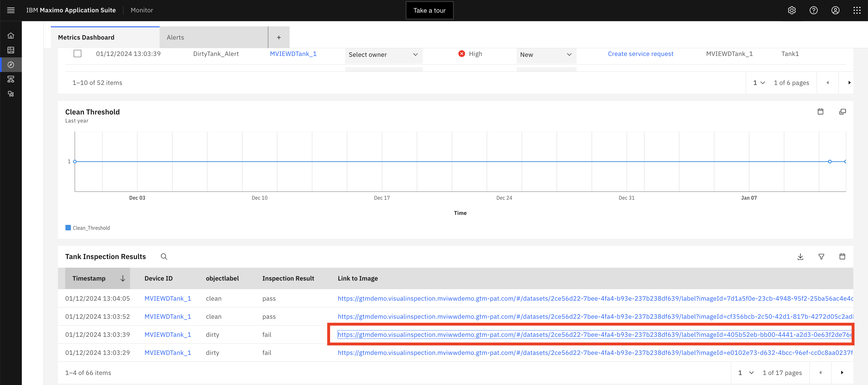The width and height of the screenshot is (868, 385).
Task: Click the copy/duplicate icon for Clean Threshold chart
Action: (842, 112)
